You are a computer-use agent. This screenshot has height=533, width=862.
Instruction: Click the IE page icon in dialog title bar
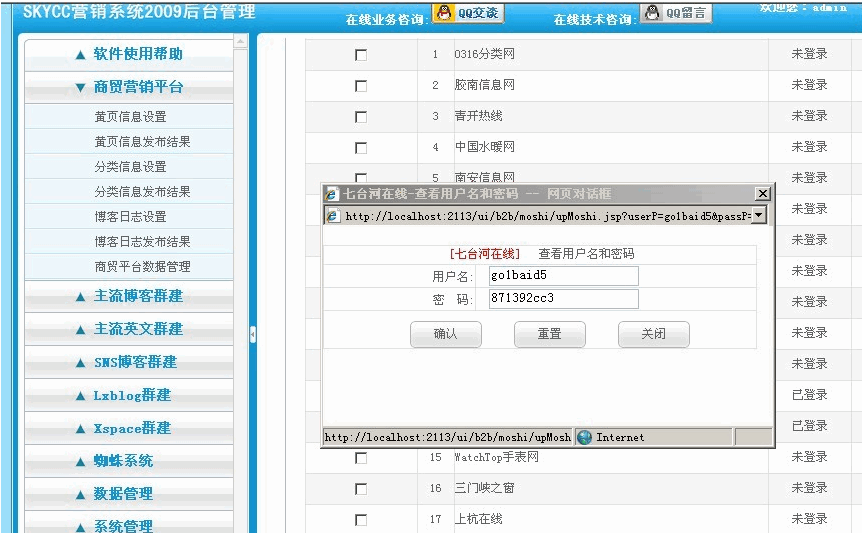coord(331,194)
